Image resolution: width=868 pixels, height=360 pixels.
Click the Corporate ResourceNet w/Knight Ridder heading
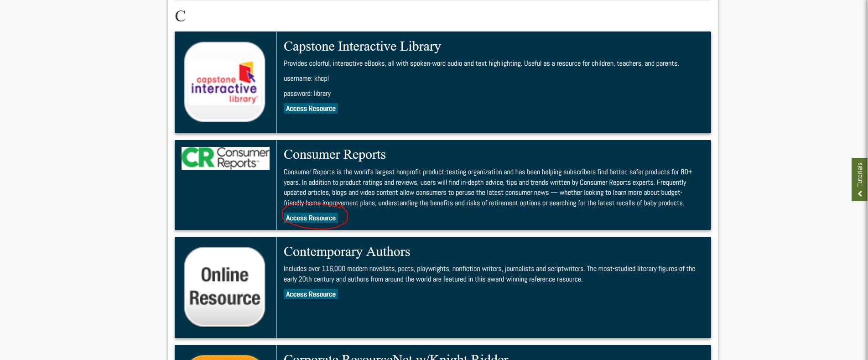click(396, 356)
